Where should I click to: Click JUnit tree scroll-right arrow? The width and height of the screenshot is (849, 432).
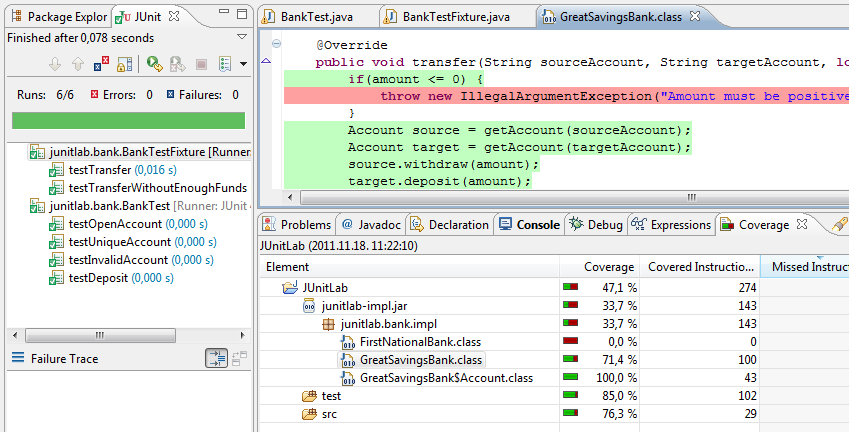(x=243, y=335)
